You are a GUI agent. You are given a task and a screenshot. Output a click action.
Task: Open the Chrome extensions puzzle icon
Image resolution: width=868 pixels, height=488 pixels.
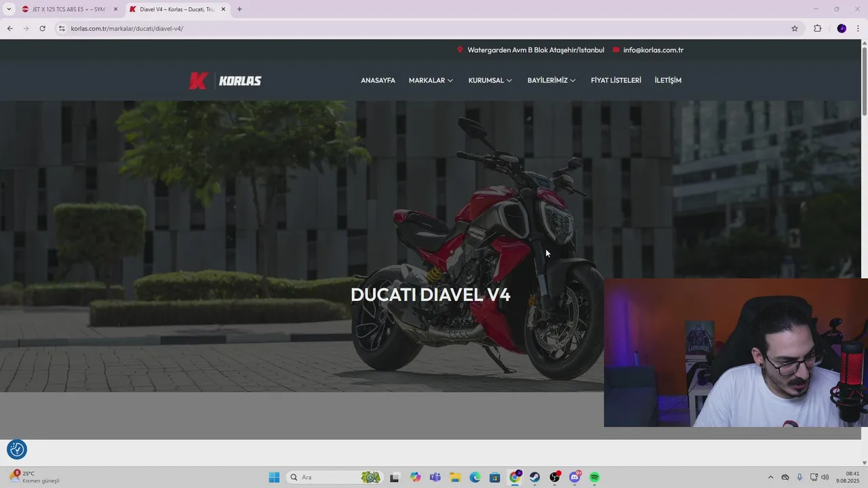(x=817, y=28)
